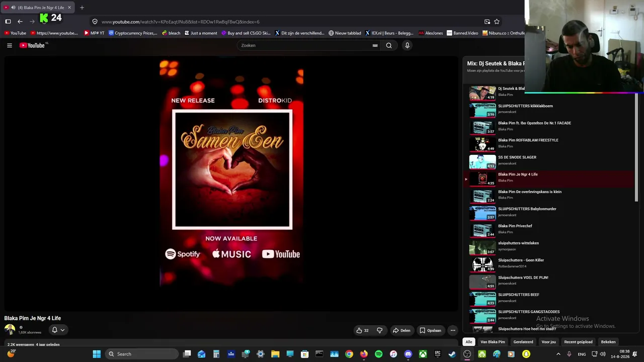Open Epic Games Launcher from the taskbar

click(437, 354)
